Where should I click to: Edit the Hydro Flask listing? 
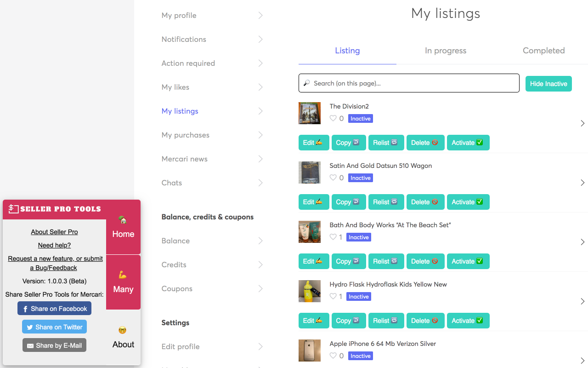[314, 321]
